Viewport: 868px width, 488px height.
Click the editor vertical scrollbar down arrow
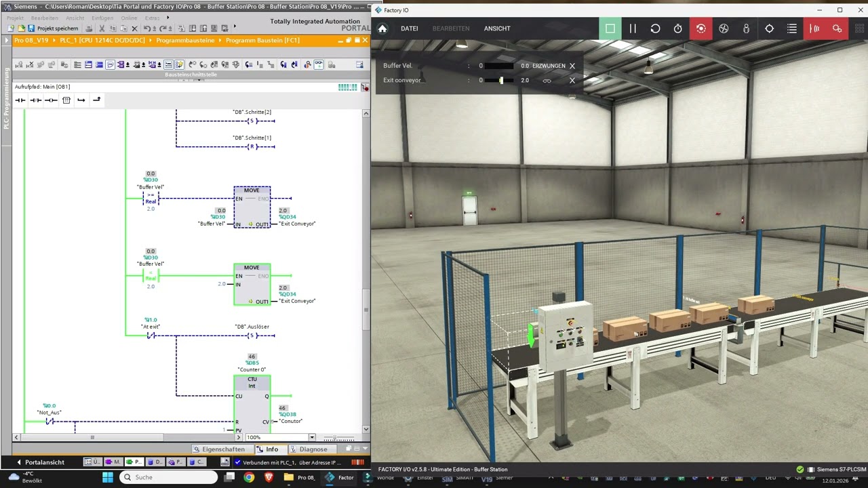tap(366, 428)
